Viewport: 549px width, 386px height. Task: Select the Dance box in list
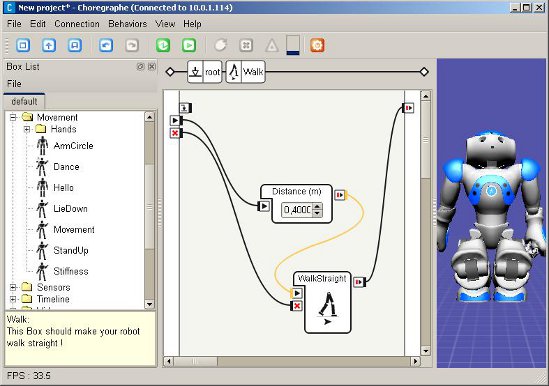pyautogui.click(x=58, y=167)
